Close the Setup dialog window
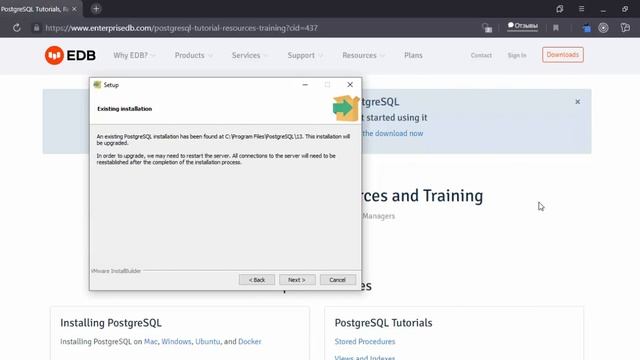This screenshot has width=640, height=360. (350, 84)
